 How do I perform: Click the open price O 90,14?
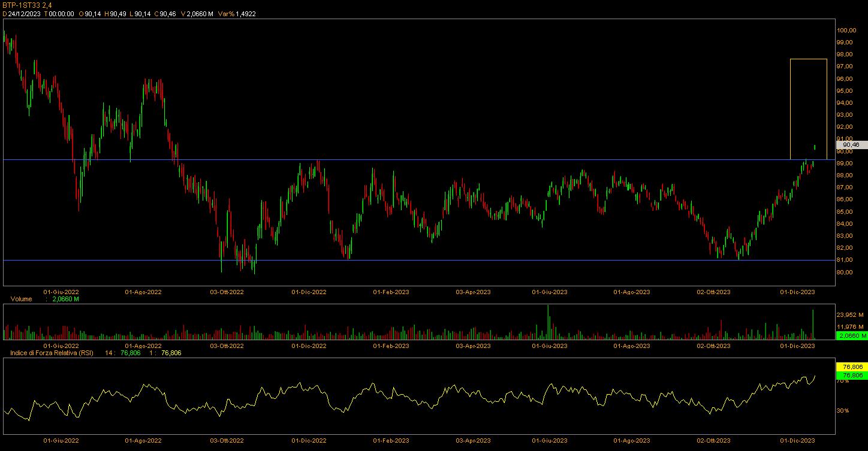point(90,13)
